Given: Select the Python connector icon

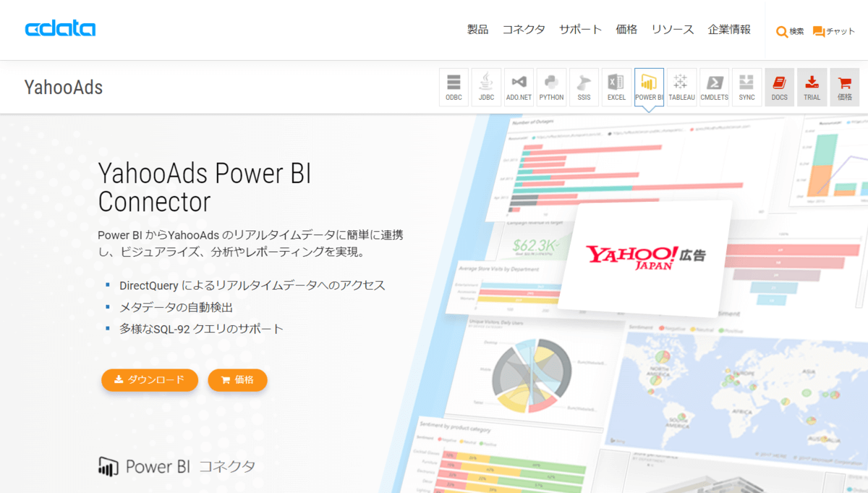Looking at the screenshot, I should click(x=551, y=87).
